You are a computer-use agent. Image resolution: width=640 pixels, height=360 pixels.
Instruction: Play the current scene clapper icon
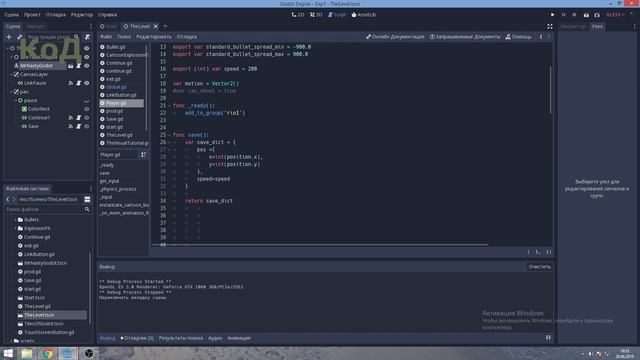(586, 15)
